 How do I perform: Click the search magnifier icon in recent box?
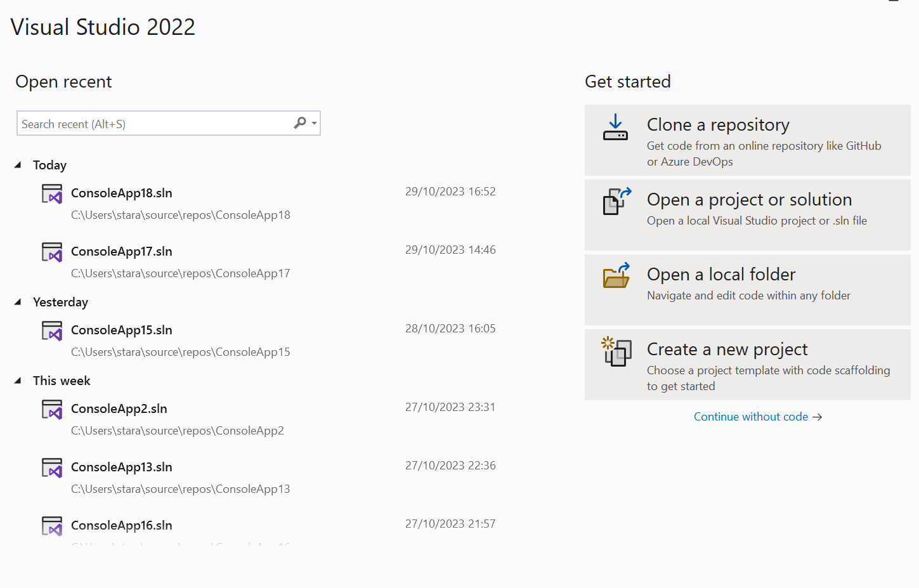point(300,123)
